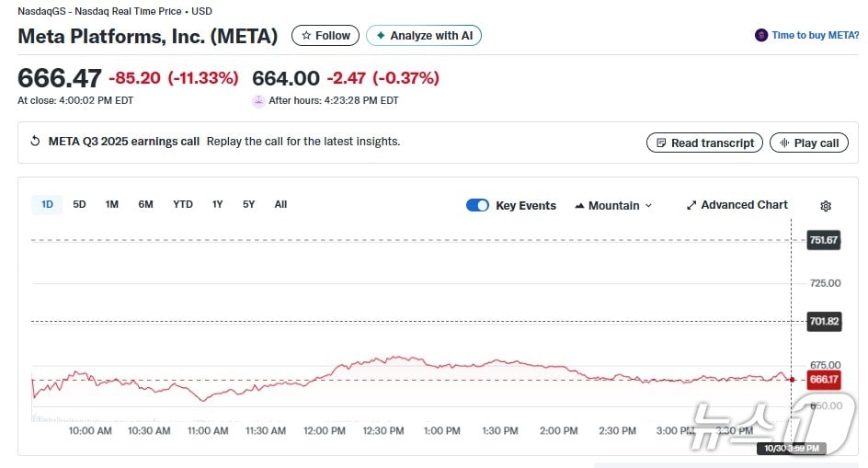Toggle the Key Events switch off

click(x=477, y=205)
